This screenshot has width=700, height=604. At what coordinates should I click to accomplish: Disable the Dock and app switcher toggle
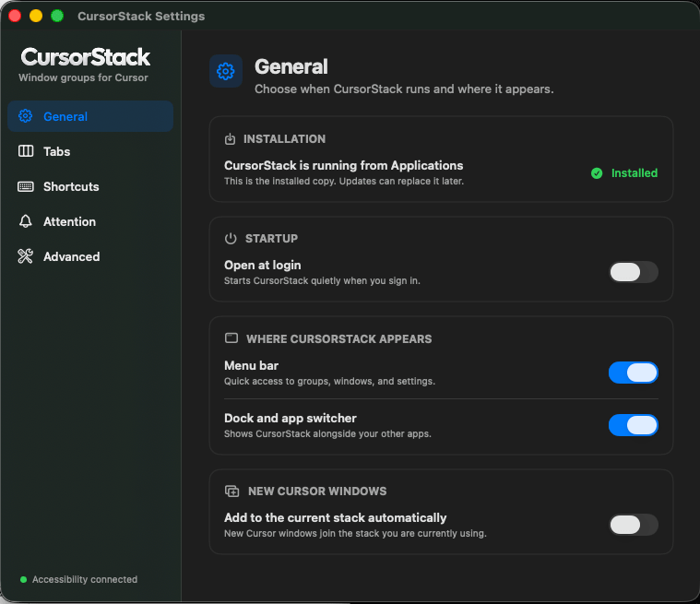[634, 425]
